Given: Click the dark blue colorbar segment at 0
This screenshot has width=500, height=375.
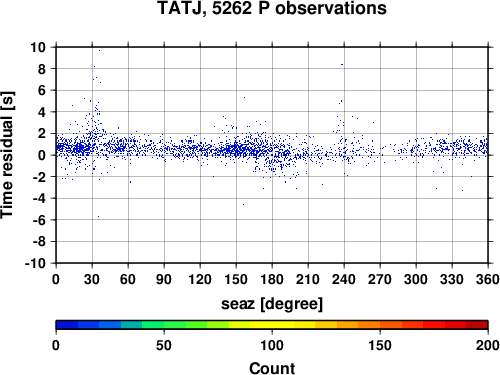Looking at the screenshot, I should pyautogui.click(x=67, y=324).
